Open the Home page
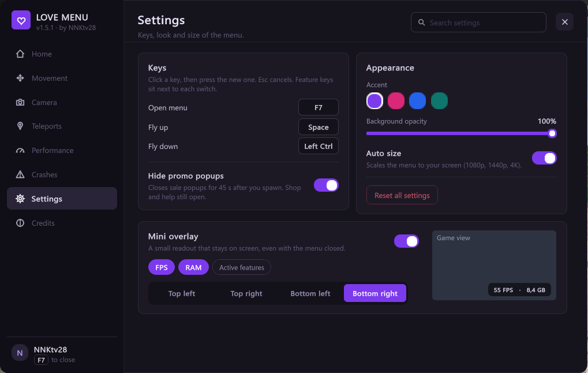 (62, 54)
